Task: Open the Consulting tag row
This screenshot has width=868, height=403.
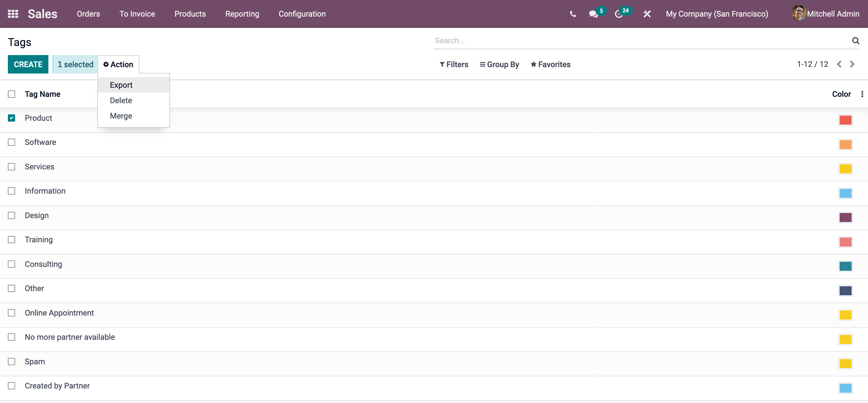Action: 434,266
